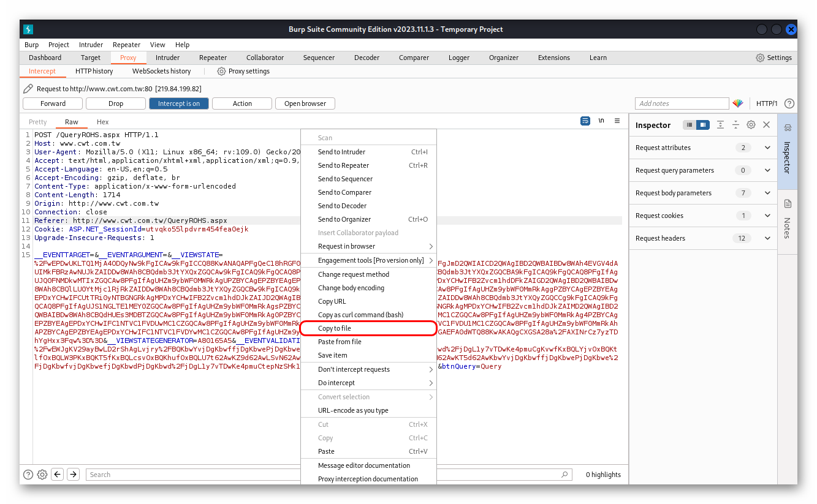Switch to the Pretty view tab
Image resolution: width=817 pixels, height=504 pixels.
38,122
